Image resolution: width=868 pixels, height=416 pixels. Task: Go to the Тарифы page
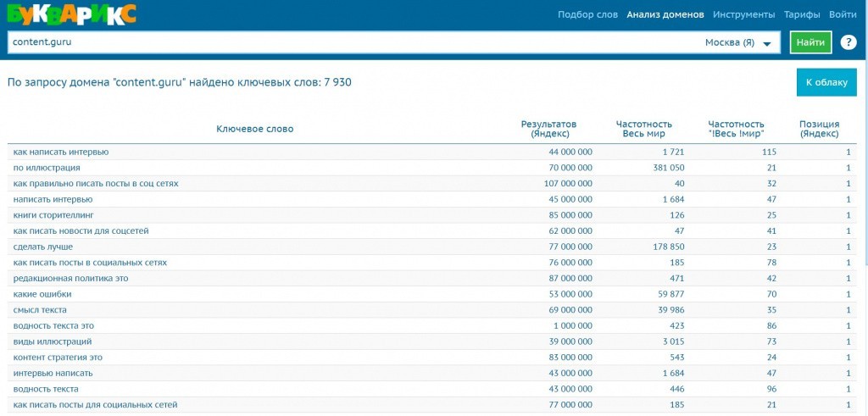pyautogui.click(x=801, y=14)
